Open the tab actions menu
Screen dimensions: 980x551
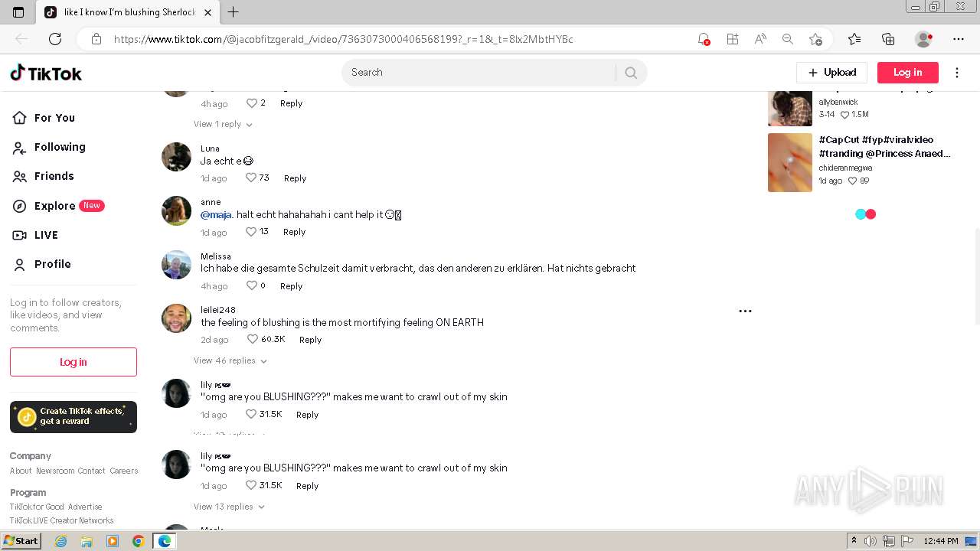(x=18, y=11)
